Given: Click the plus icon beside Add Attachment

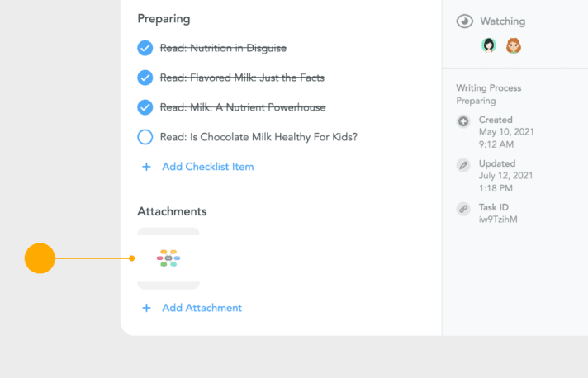Looking at the screenshot, I should pyautogui.click(x=146, y=308).
